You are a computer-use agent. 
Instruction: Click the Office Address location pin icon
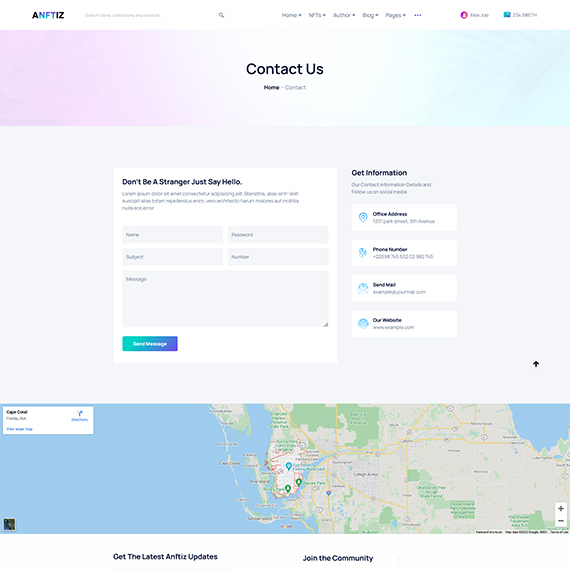363,217
